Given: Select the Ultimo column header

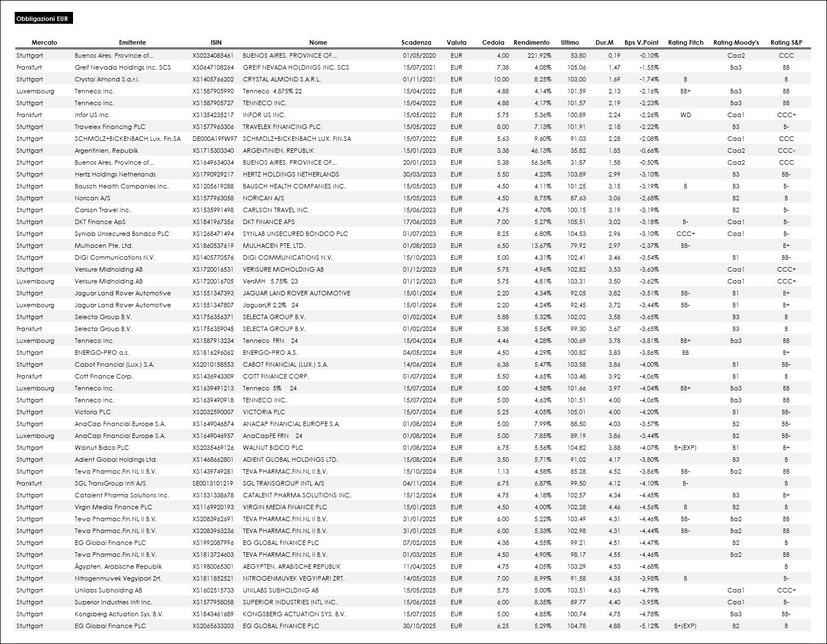Looking at the screenshot, I should click(570, 42).
